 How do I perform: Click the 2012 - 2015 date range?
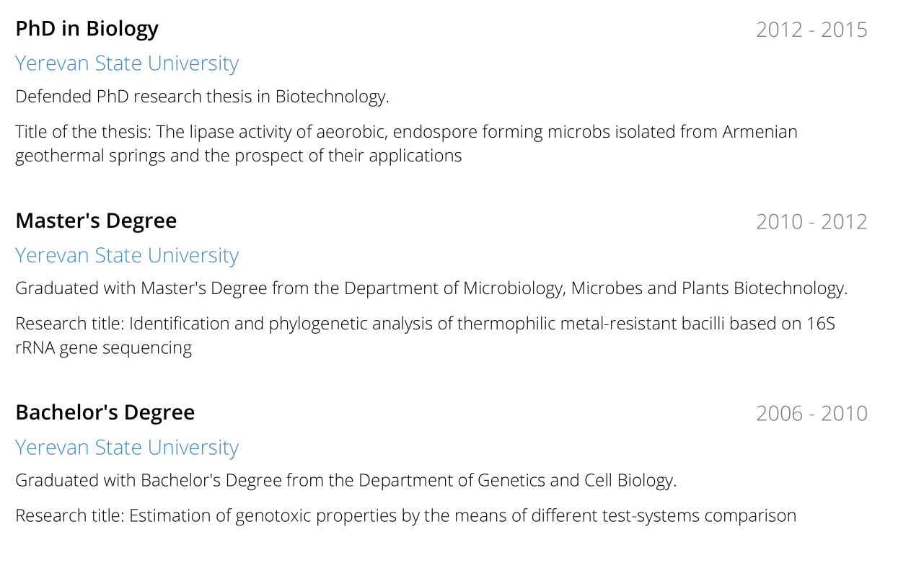(811, 30)
